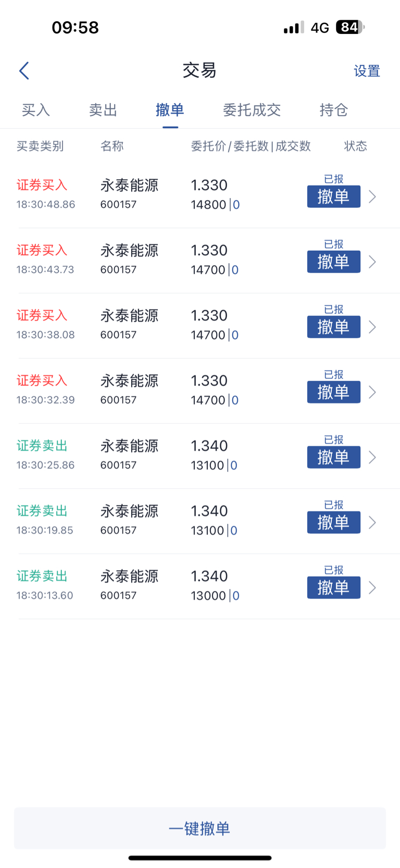Expand chevron of 18:30:19.85 sell order
Image resolution: width=400 pixels, height=868 pixels.
[372, 522]
